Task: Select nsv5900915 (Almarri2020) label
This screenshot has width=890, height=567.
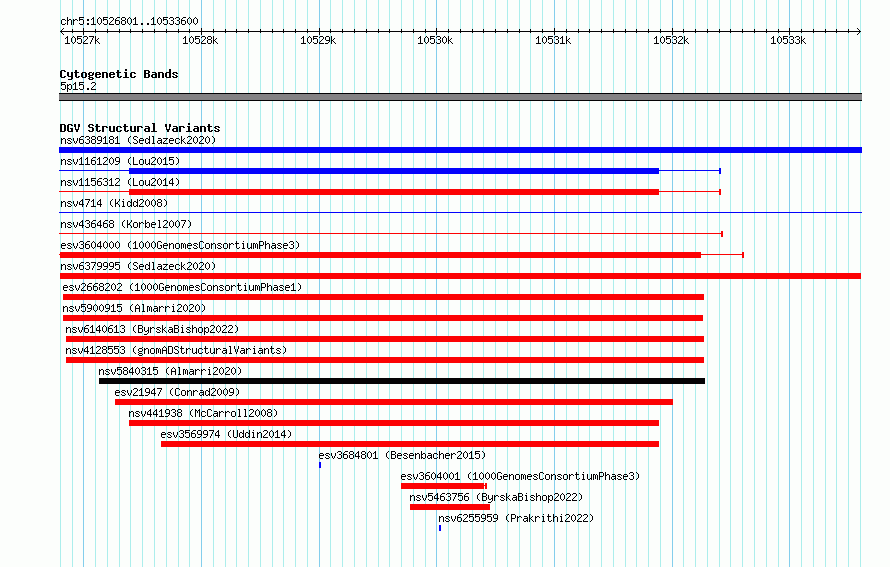Action: pyautogui.click(x=134, y=308)
